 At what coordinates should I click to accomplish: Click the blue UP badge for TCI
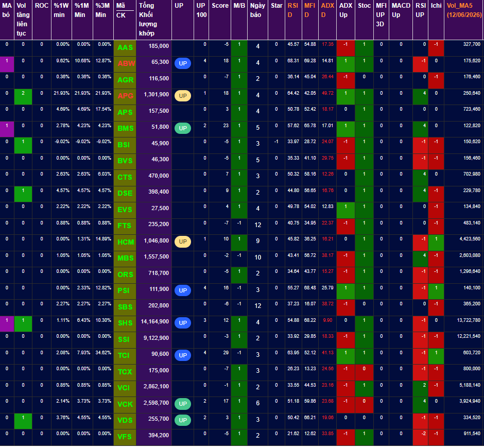pos(183,355)
